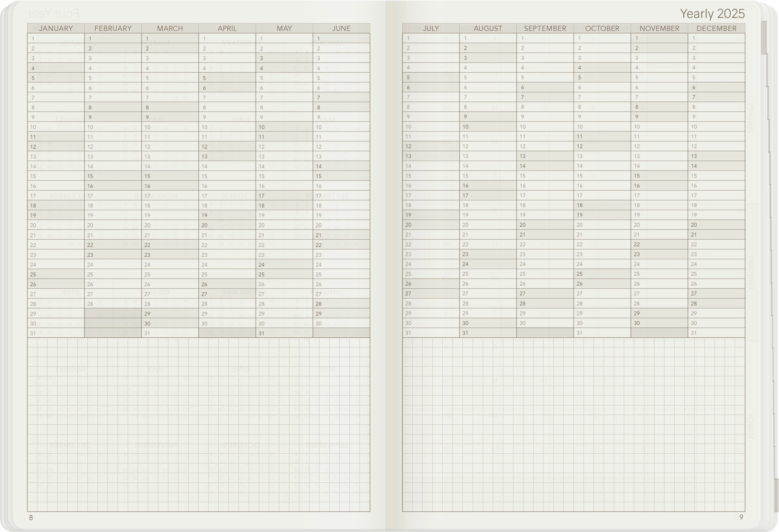
Task: Click page number 9 at bottom right
Action: (741, 517)
